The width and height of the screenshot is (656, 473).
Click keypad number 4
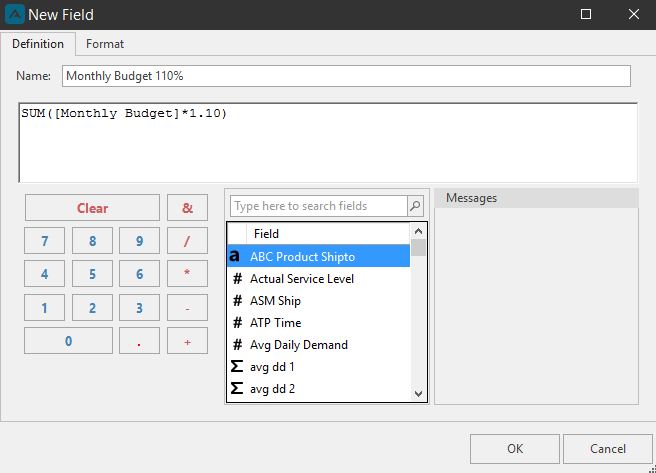44,274
